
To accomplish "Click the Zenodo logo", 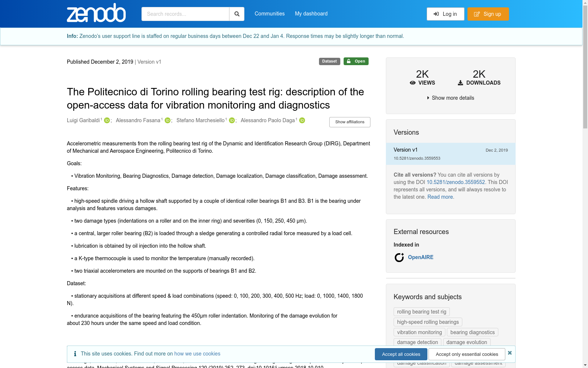I will click(x=96, y=13).
